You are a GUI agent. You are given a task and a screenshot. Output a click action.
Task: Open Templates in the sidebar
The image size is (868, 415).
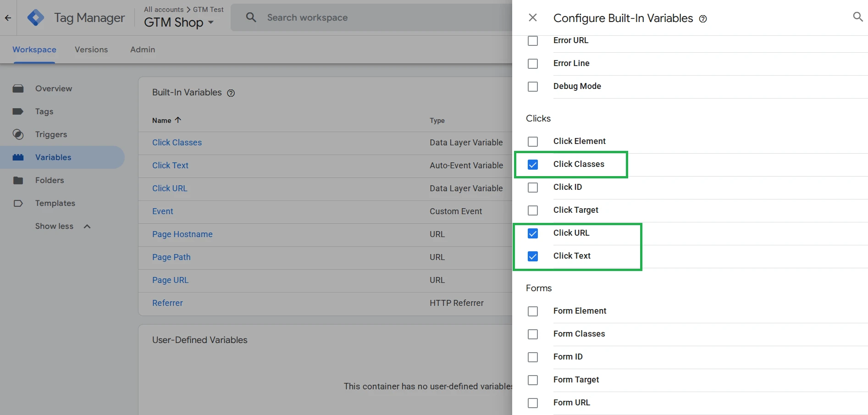[55, 203]
